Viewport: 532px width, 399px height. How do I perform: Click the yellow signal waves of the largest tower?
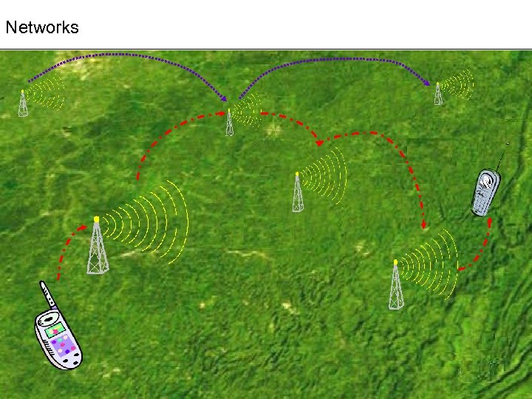(x=146, y=222)
